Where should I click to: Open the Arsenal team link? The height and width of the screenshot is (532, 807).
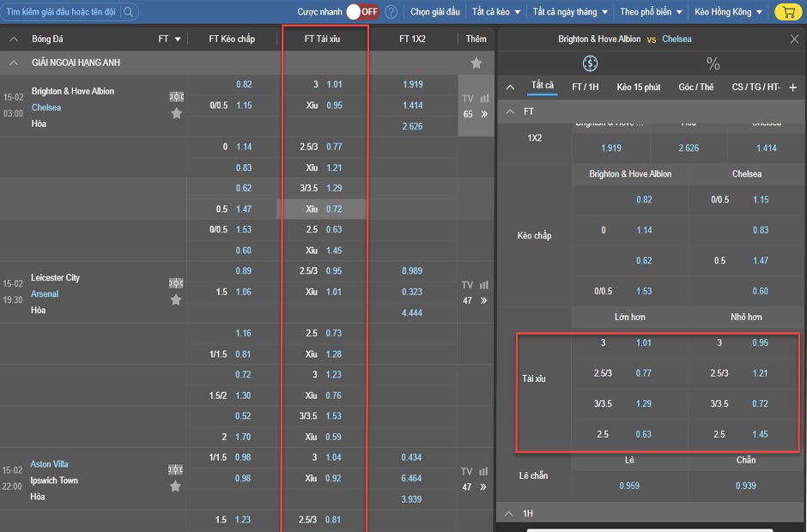coord(45,293)
